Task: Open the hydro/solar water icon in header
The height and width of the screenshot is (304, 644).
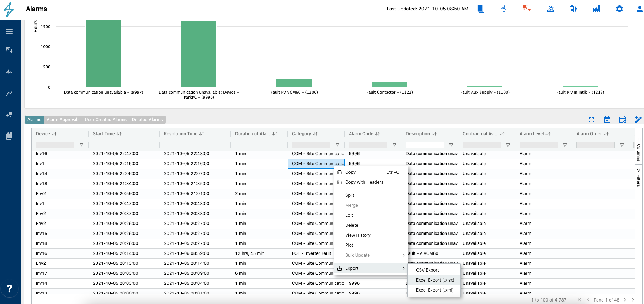Action: [x=550, y=9]
